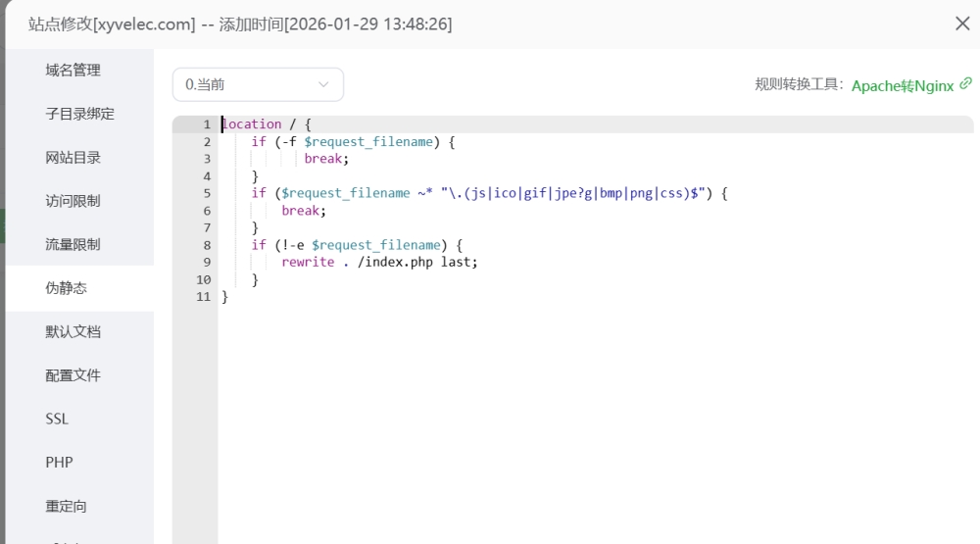The image size is (980, 544).
Task: Close the site modification dialog
Action: (x=961, y=24)
